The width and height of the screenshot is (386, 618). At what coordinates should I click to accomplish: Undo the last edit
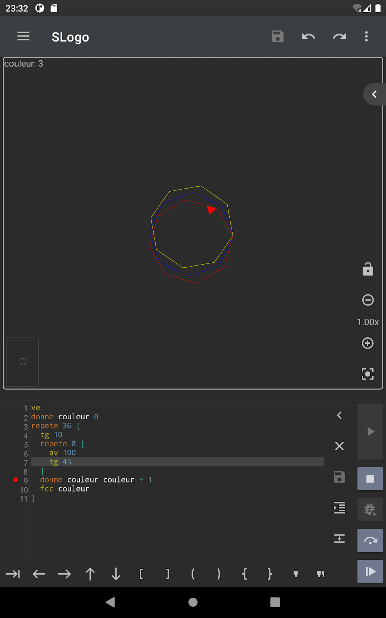point(308,37)
